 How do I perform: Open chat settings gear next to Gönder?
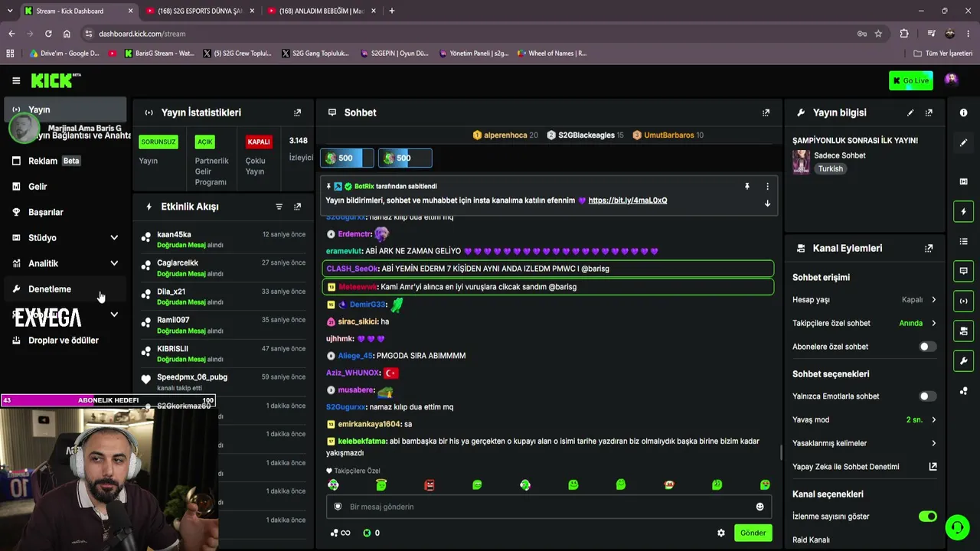[x=720, y=533]
